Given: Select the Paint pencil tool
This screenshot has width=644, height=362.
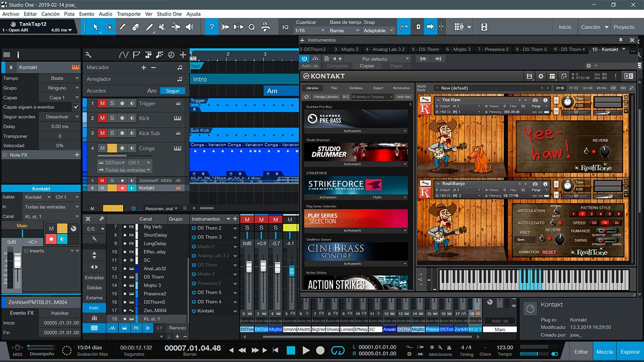Looking at the screenshot, I should click(x=149, y=27).
